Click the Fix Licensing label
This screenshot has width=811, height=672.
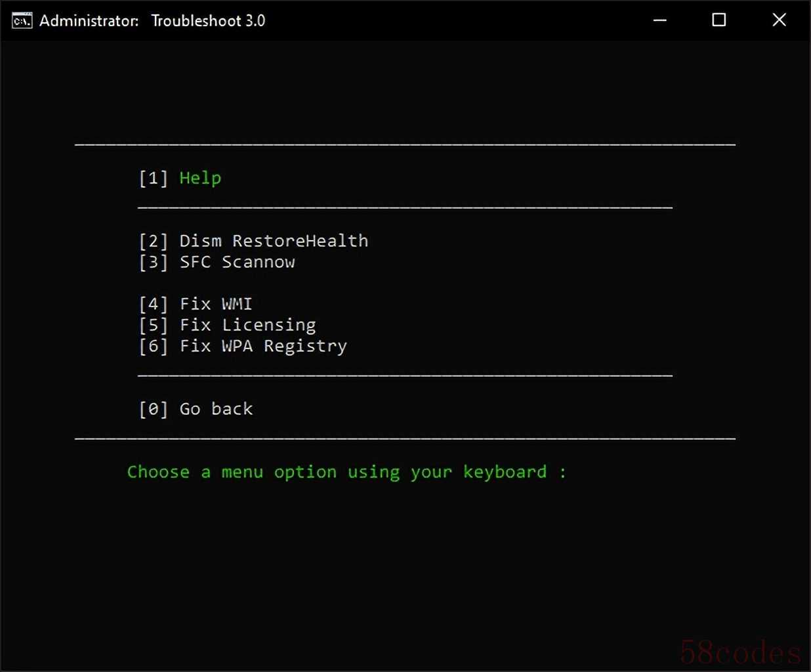pos(247,325)
